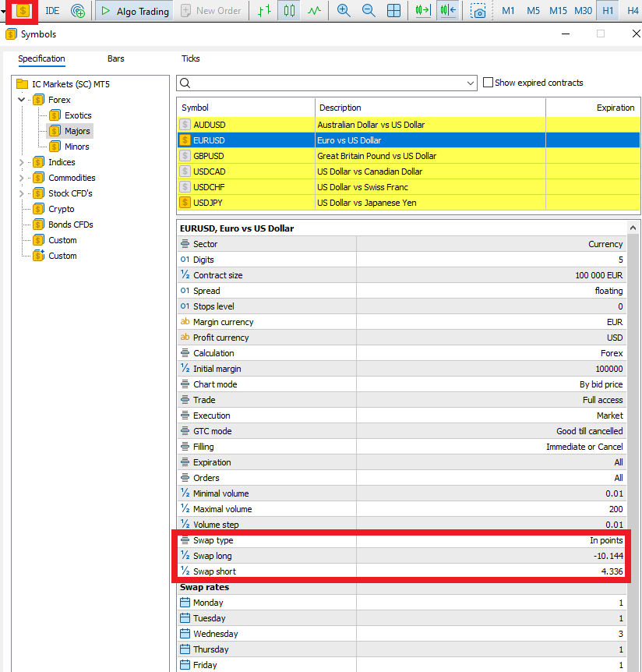The width and height of the screenshot is (642, 672).
Task: Select the bar chart icon
Action: [x=265, y=11]
